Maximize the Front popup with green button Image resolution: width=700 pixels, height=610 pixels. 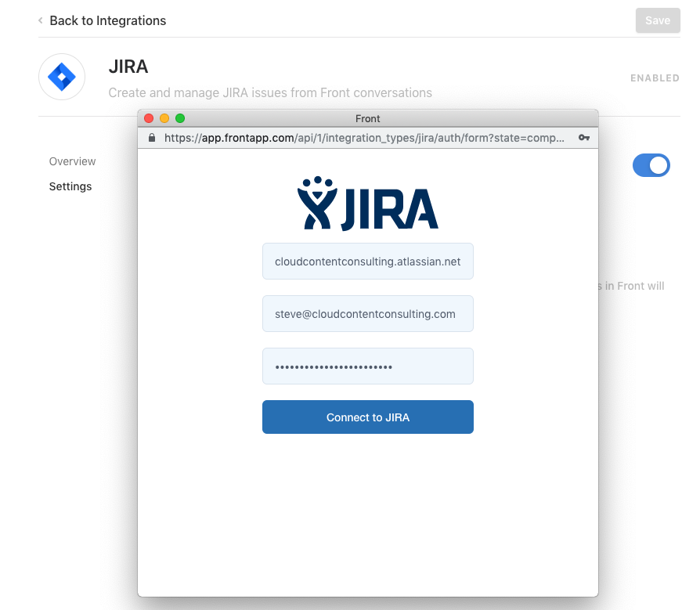tap(180, 118)
